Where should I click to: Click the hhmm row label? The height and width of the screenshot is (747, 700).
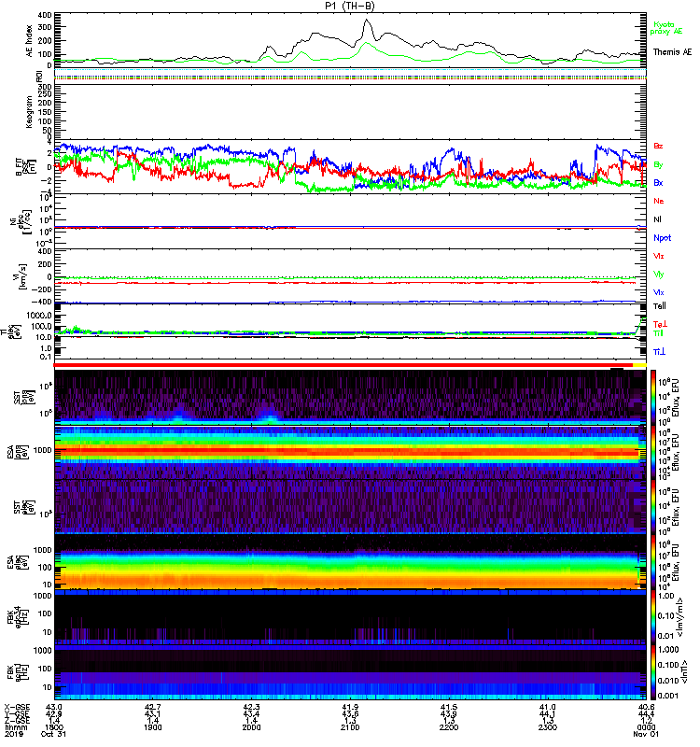point(16,727)
